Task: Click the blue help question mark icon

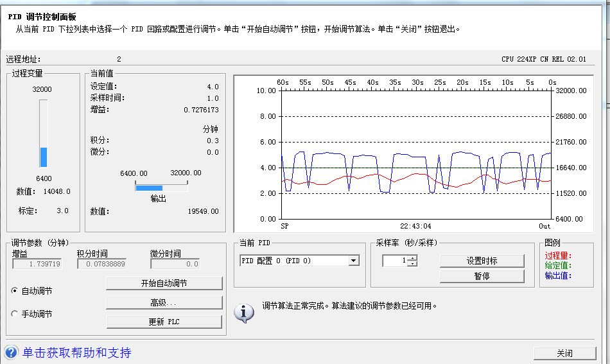Action: pyautogui.click(x=12, y=352)
